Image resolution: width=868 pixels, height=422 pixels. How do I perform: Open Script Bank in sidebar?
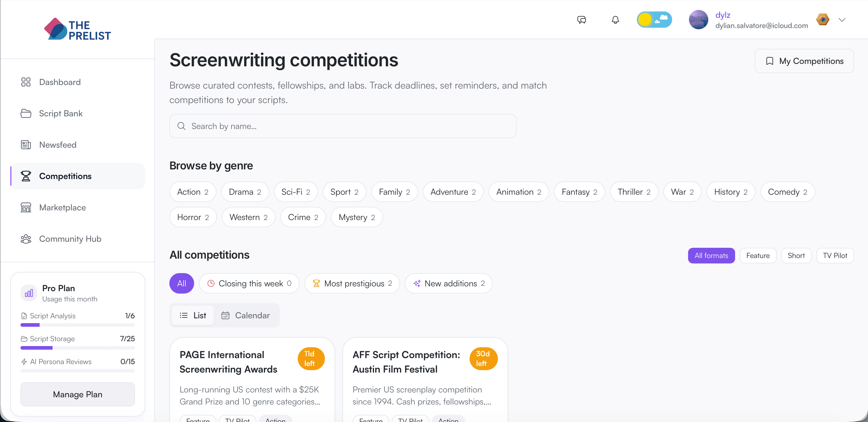pyautogui.click(x=78, y=113)
